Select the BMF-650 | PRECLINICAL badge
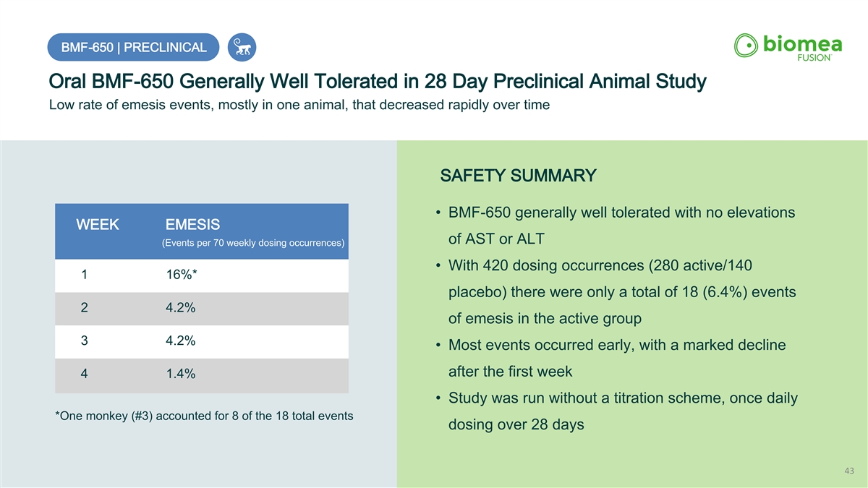The width and height of the screenshot is (868, 488). click(x=134, y=48)
